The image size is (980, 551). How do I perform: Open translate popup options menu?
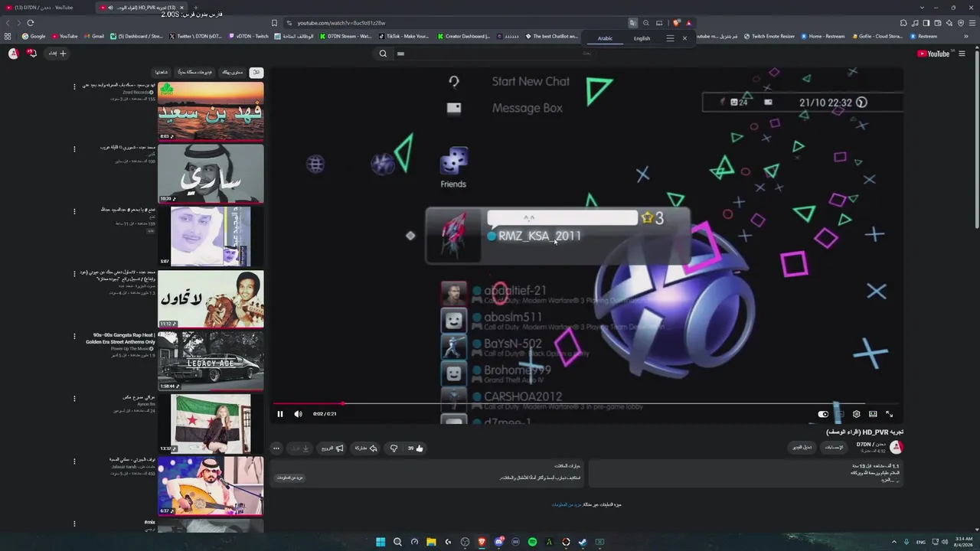pos(670,38)
